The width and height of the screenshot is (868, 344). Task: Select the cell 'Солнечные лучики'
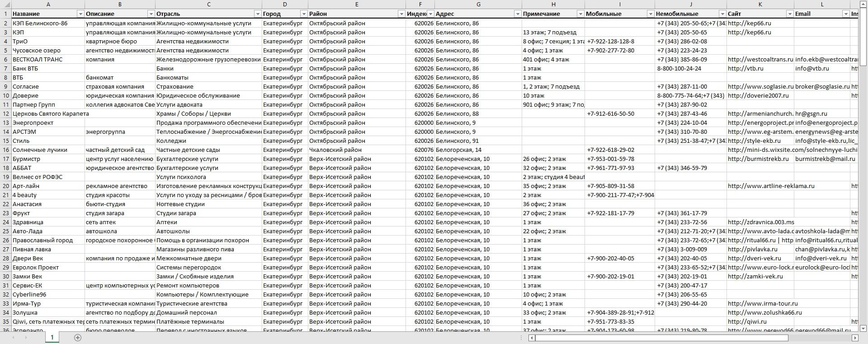[48, 150]
